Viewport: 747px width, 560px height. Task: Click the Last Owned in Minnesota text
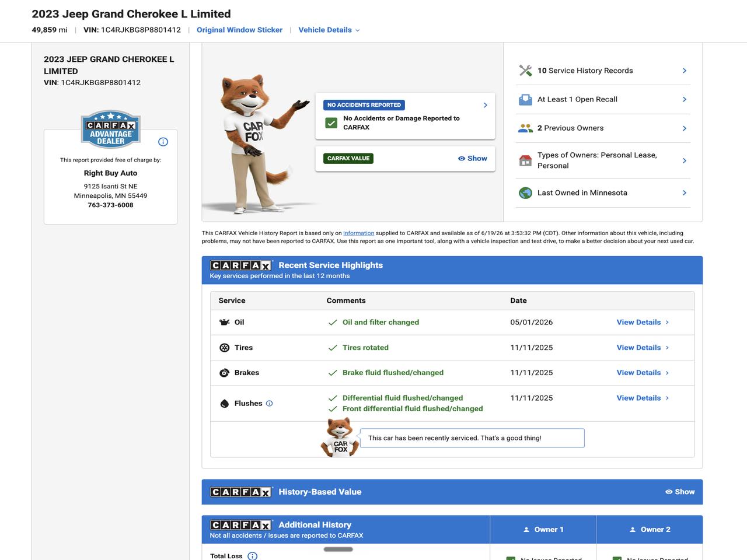(582, 192)
